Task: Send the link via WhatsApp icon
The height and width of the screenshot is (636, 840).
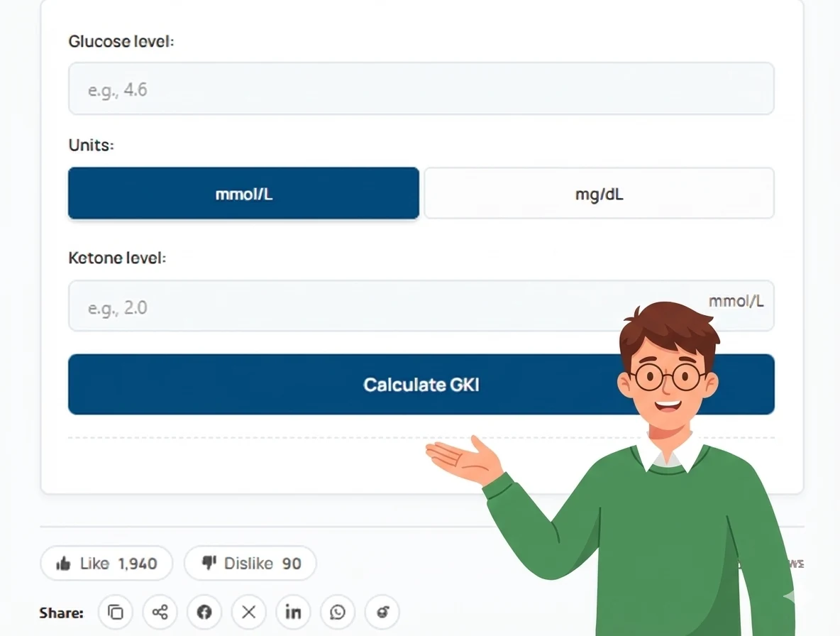Action: pyautogui.click(x=338, y=612)
